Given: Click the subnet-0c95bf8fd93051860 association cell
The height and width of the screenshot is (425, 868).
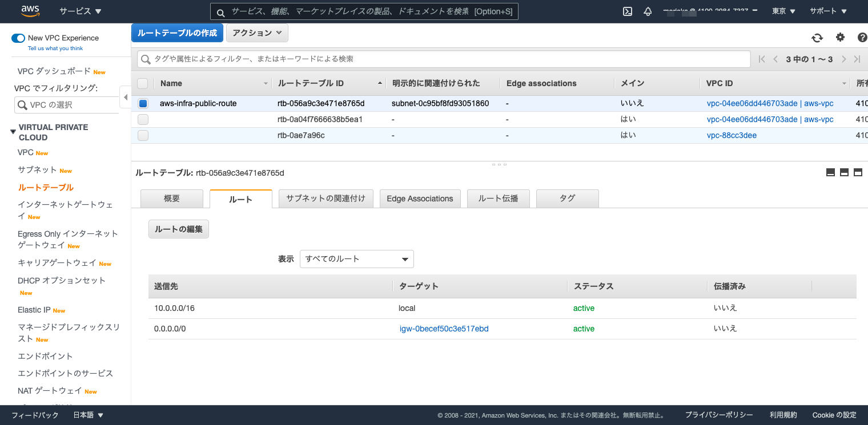Looking at the screenshot, I should tap(440, 104).
